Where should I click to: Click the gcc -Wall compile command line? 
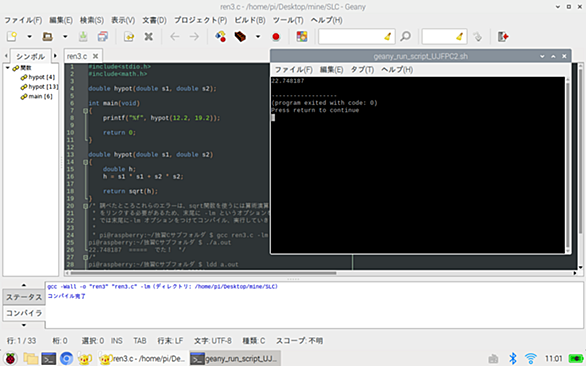coord(163,287)
